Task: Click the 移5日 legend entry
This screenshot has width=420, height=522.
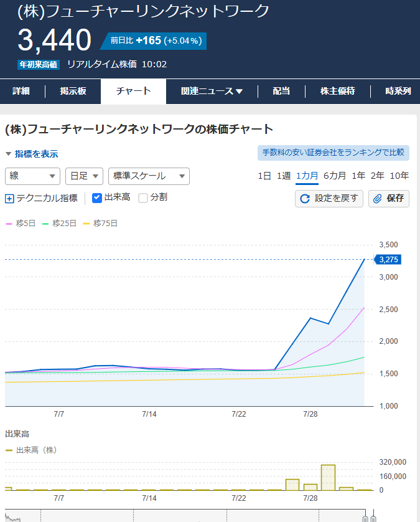Action: tap(21, 224)
